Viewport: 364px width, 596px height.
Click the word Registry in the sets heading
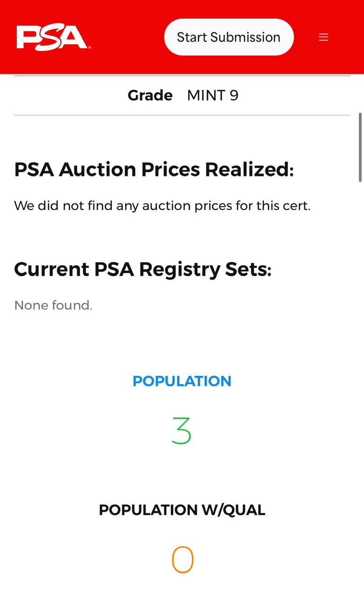[179, 269]
